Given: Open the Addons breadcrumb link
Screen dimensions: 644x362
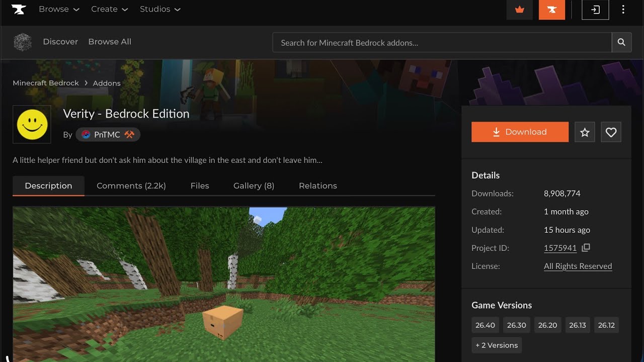Looking at the screenshot, I should 107,83.
